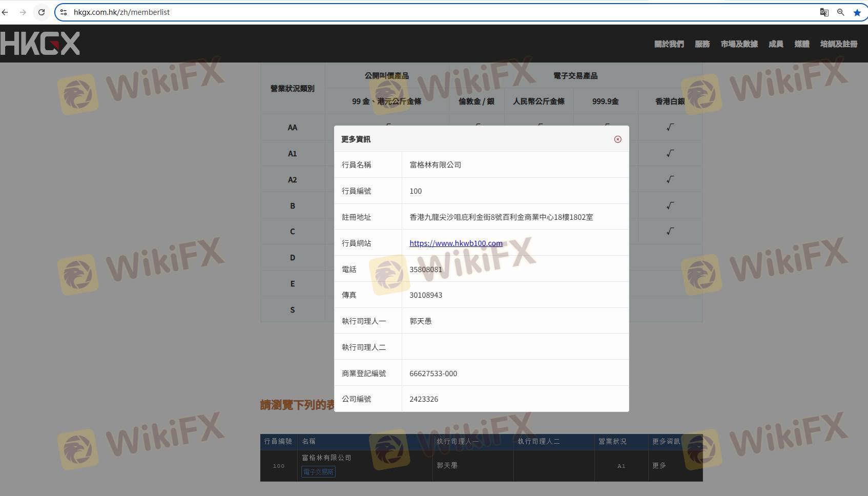Go to the HKGX logo home
Image resolution: width=868 pixels, height=496 pixels.
[x=40, y=43]
